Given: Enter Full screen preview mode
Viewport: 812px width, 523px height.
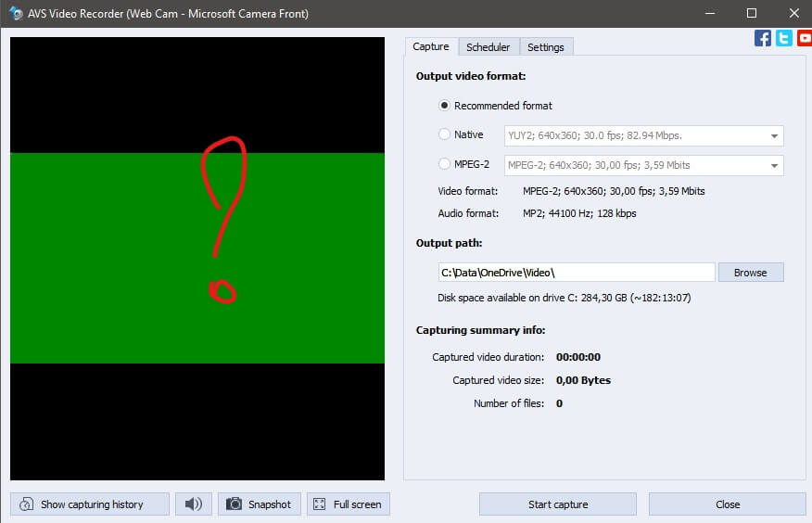Looking at the screenshot, I should click(348, 504).
